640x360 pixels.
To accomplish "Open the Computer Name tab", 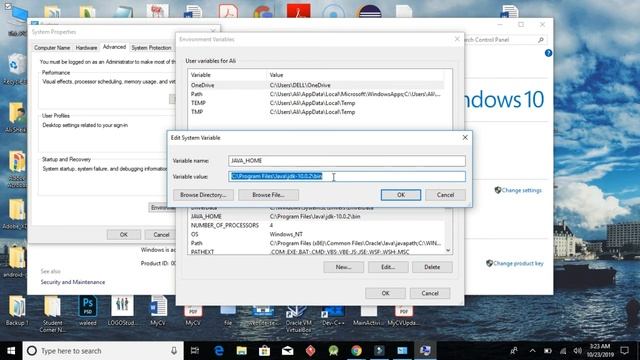I will pyautogui.click(x=52, y=48).
